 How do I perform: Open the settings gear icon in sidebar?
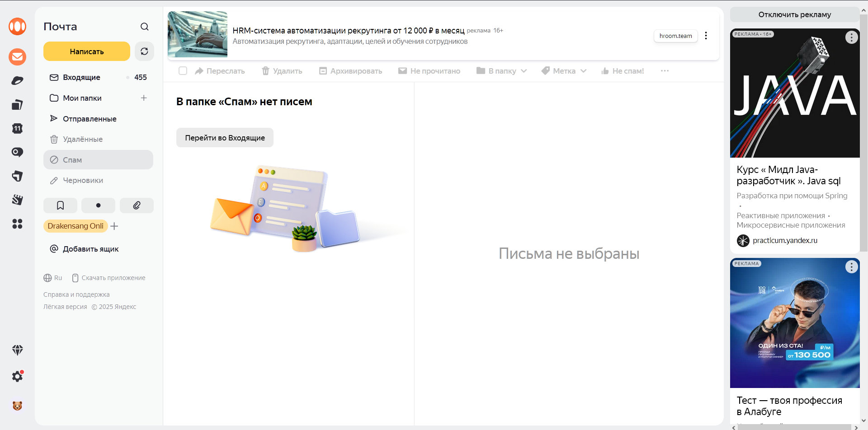point(17,376)
